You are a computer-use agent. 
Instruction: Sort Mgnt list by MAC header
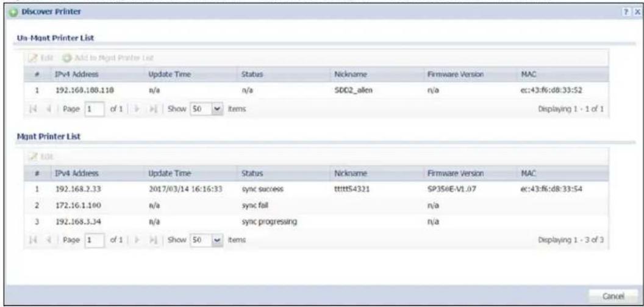[x=562, y=174]
